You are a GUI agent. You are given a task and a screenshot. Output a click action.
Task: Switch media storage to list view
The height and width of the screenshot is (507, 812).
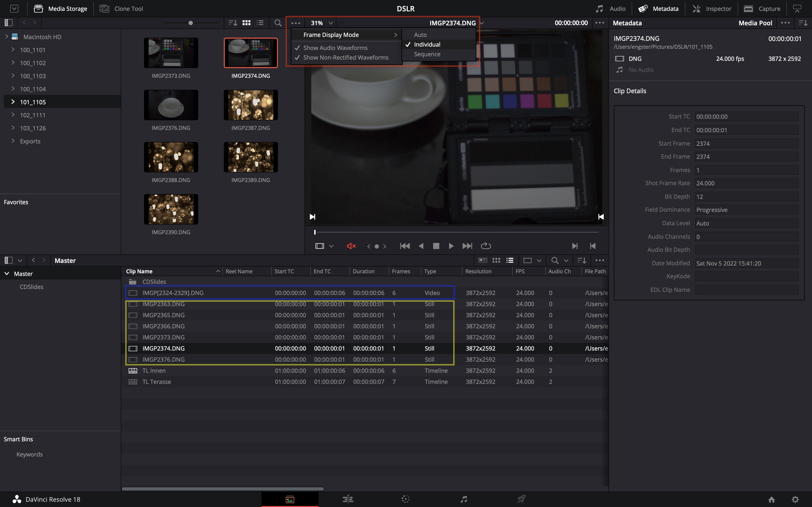tap(260, 23)
